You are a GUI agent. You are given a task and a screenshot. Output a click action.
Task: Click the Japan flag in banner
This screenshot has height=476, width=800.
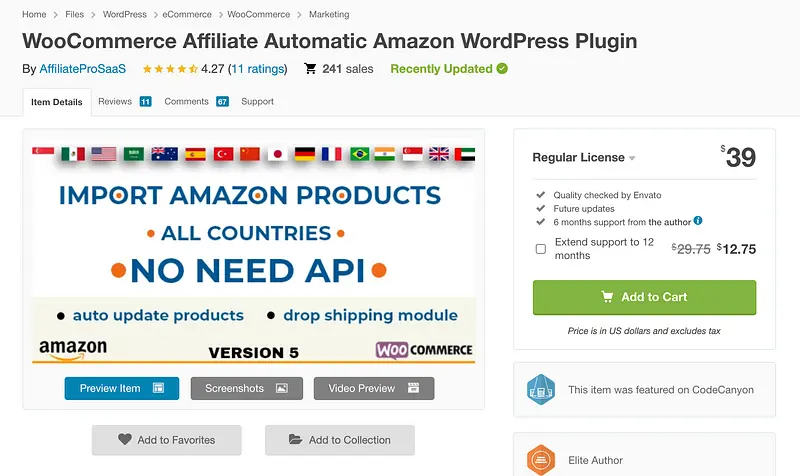tap(278, 154)
